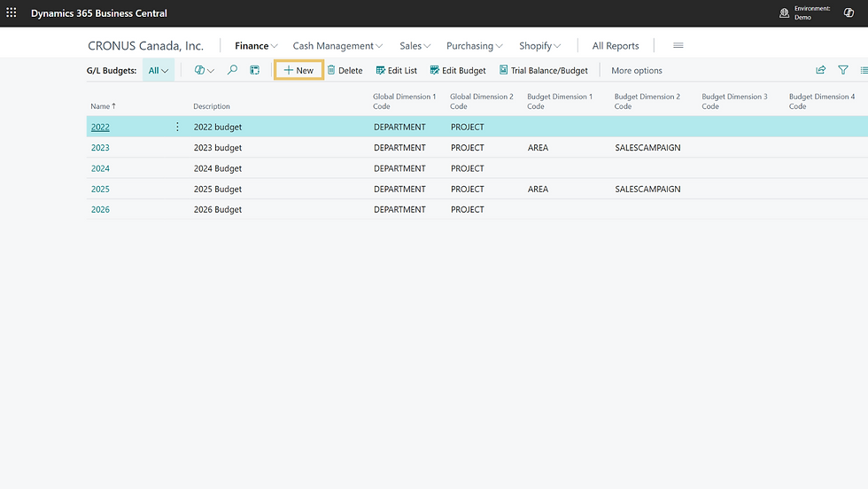
Task: Click the list layout icon at far right
Action: (864, 70)
